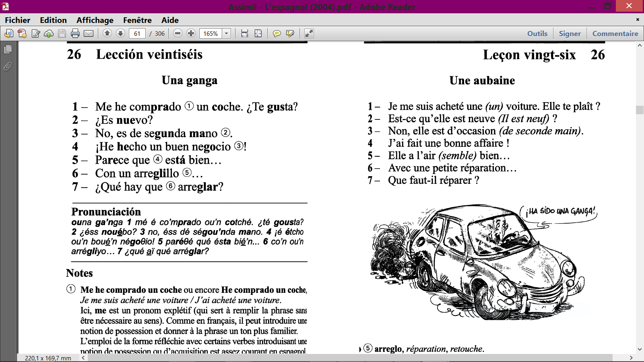
Task: Open the Commentaire pane
Action: click(x=615, y=34)
